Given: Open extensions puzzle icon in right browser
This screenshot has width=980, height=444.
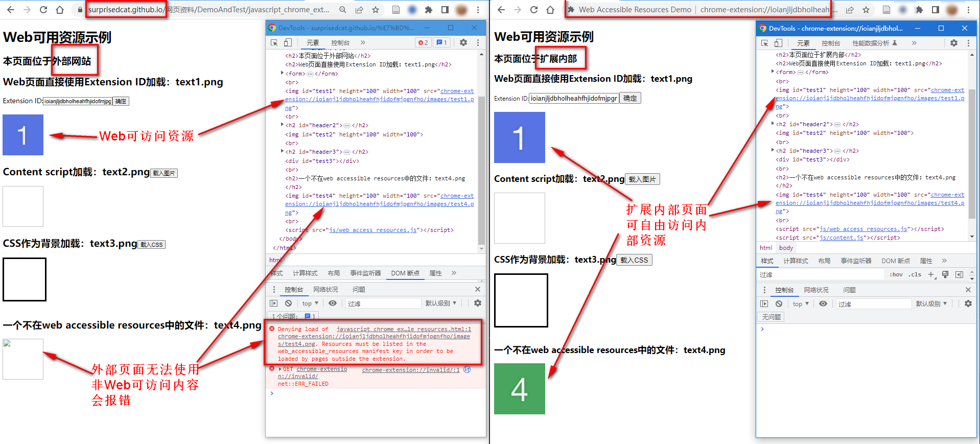Looking at the screenshot, I should [x=919, y=10].
